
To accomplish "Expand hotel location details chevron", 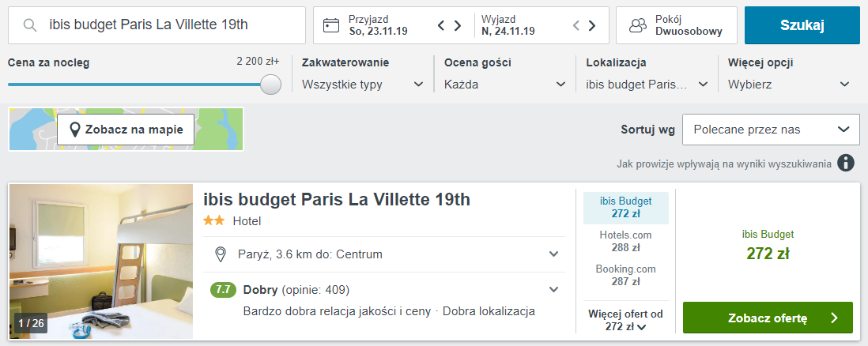I will point(553,254).
